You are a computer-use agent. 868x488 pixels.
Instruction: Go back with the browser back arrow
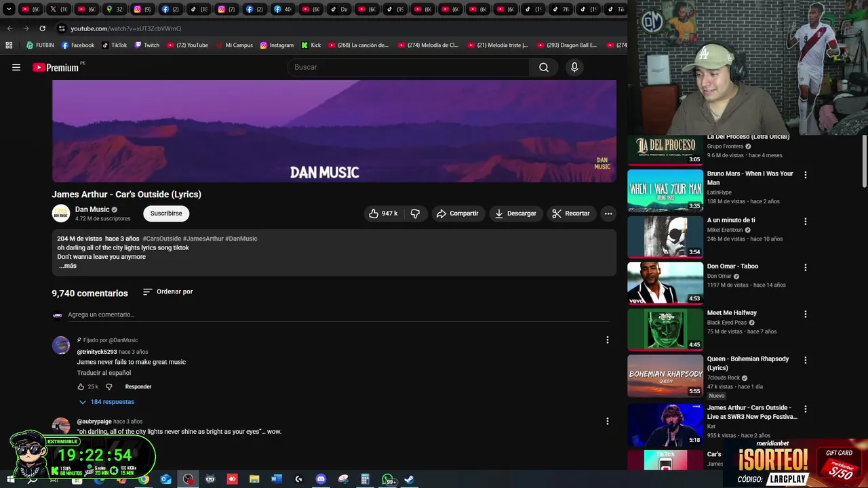(x=9, y=28)
